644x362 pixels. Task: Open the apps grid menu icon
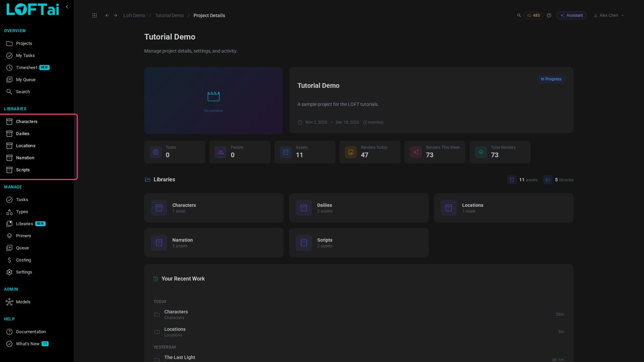[x=95, y=16]
